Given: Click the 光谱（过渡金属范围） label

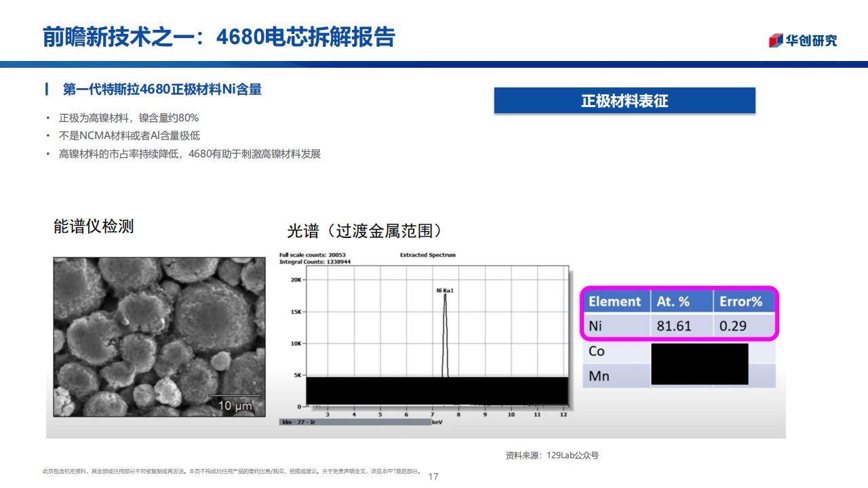Looking at the screenshot, I should (x=366, y=231).
